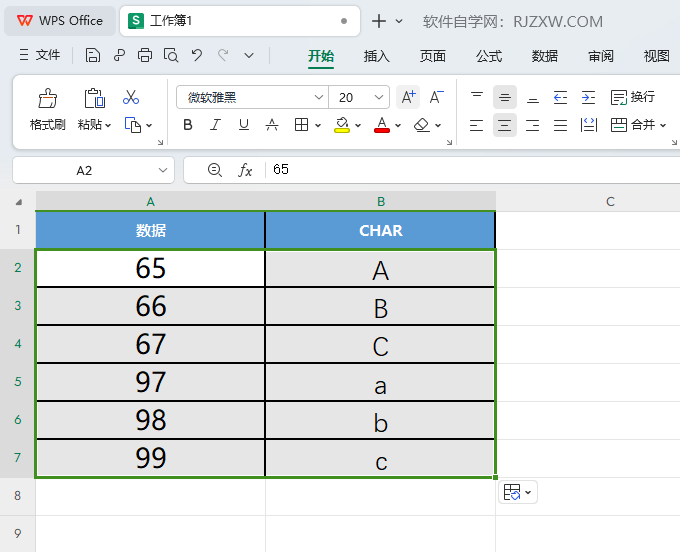680x552 pixels.
Task: Switch to the 数据 Data tab
Action: 545,56
